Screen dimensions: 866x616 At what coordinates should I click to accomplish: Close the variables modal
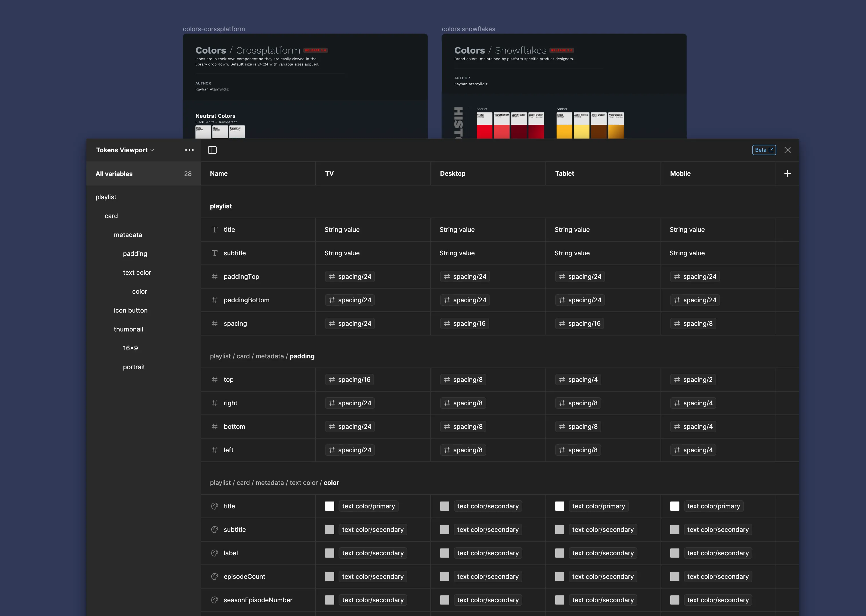[787, 150]
